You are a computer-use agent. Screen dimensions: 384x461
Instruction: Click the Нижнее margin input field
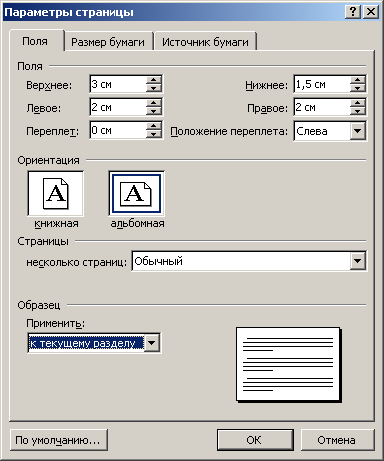(322, 84)
